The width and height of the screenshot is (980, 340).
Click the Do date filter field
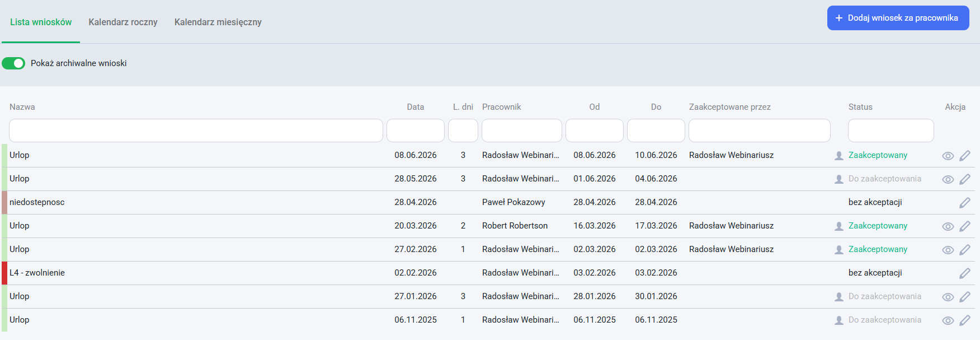656,131
